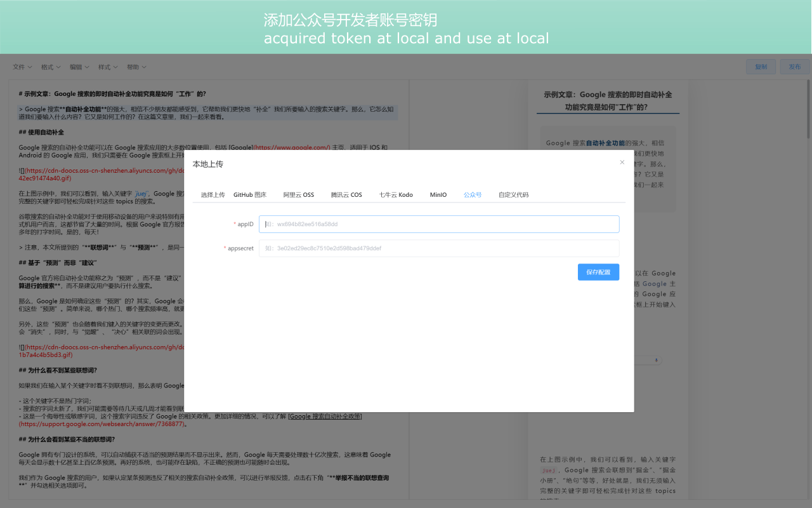Viewport: 812px width, 508px height.
Task: Click '## 为什么看不到某些联想词?' heading in editor
Action: 58,370
